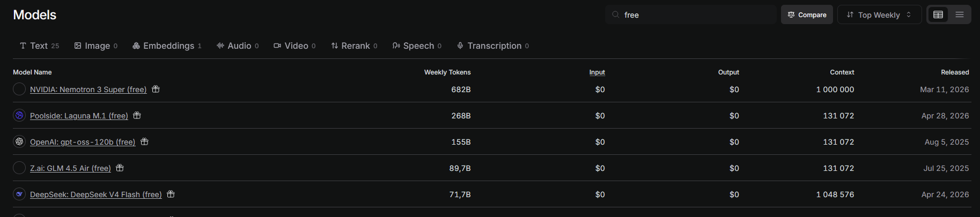Click the gift icon beside Laguna M.1

click(137, 115)
